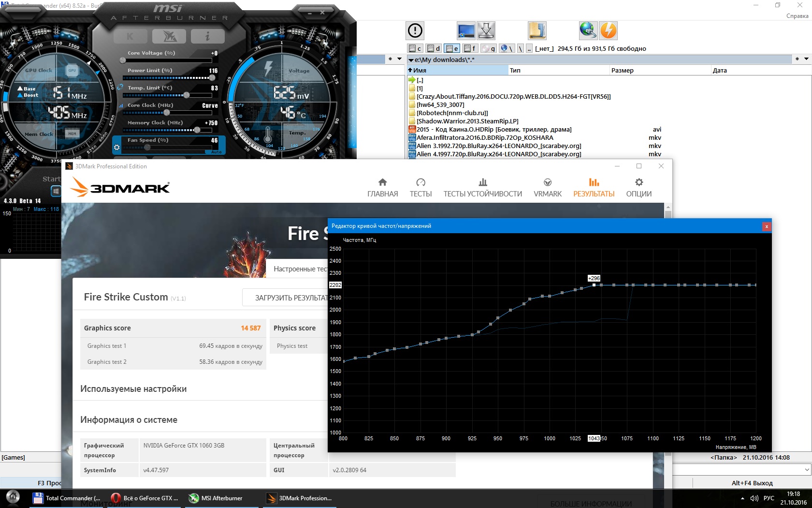Image resolution: width=812 pixels, height=508 pixels.
Task: Switch to the ТЕСТЫ tab in 3DMark
Action: tap(420, 187)
